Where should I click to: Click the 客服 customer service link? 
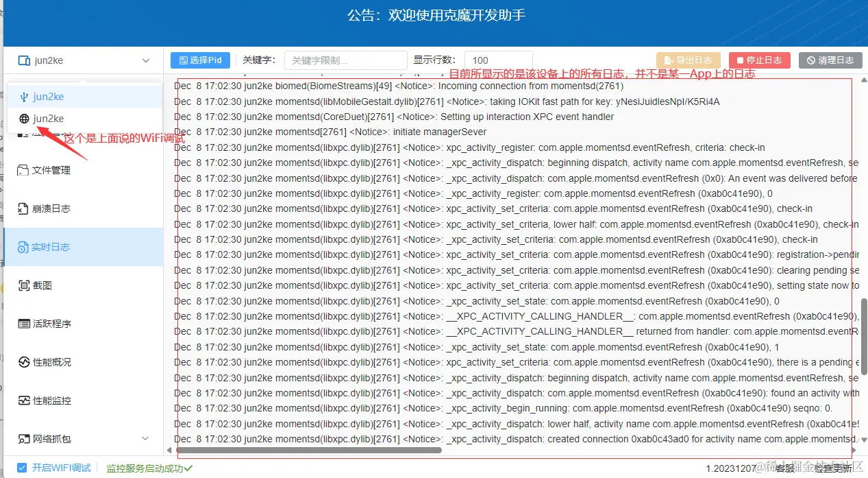[x=785, y=468]
